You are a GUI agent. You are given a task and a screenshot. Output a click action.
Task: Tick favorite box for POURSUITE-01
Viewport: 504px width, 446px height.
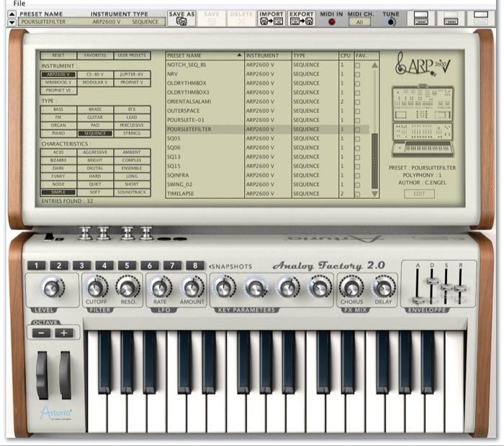pyautogui.click(x=357, y=120)
